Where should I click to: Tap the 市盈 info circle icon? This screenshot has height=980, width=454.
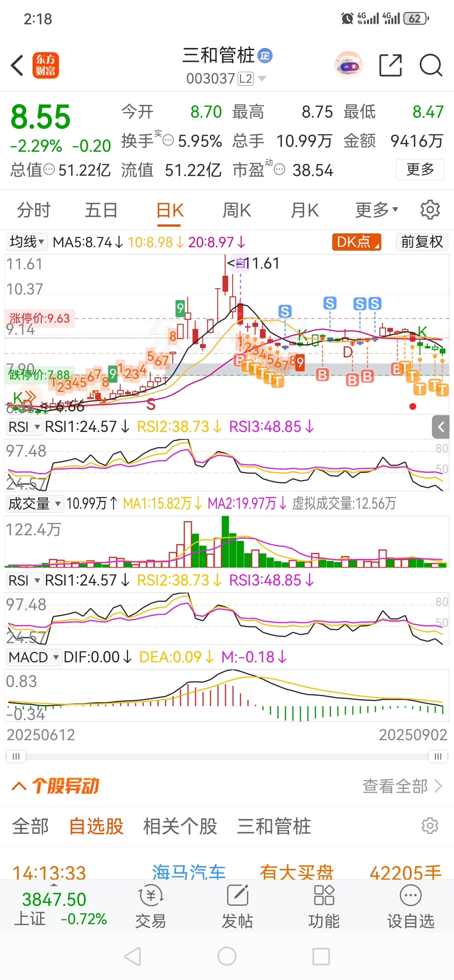[x=279, y=169]
